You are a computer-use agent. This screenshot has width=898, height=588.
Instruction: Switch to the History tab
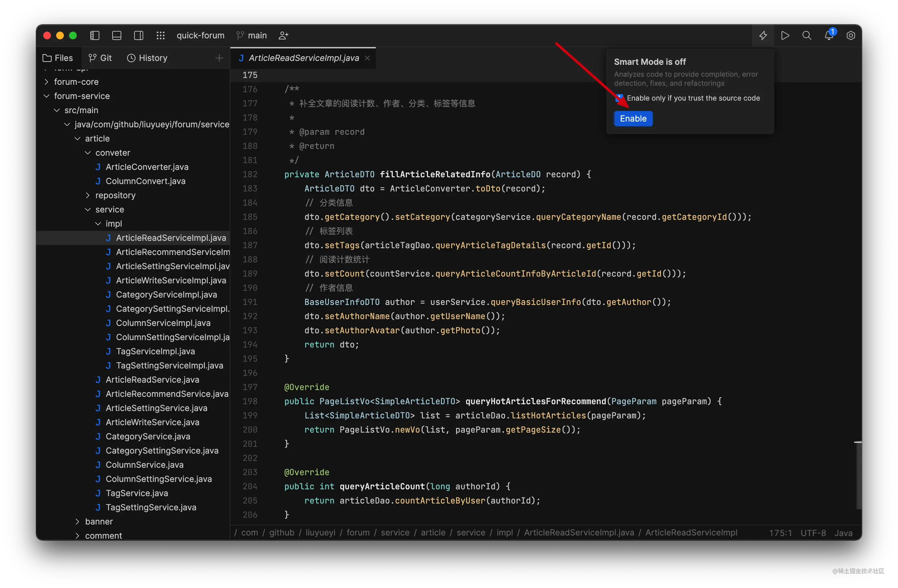click(x=147, y=58)
